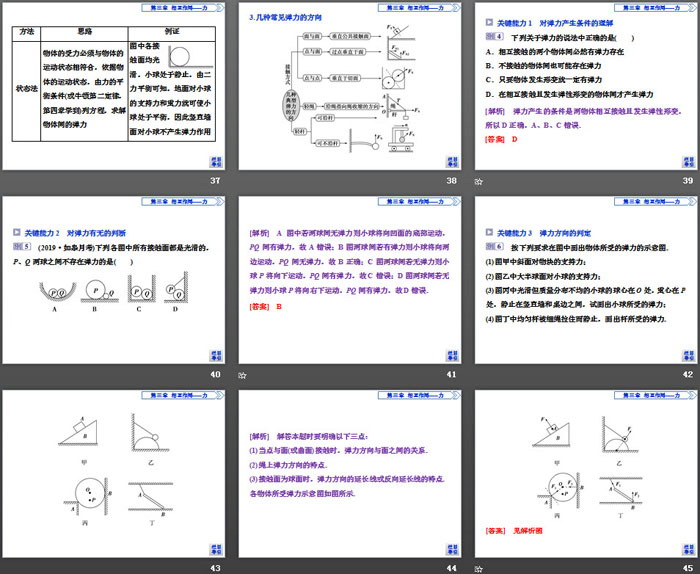Click the blue return button on slide 37
Screen dimensions: 700x574
point(215,162)
